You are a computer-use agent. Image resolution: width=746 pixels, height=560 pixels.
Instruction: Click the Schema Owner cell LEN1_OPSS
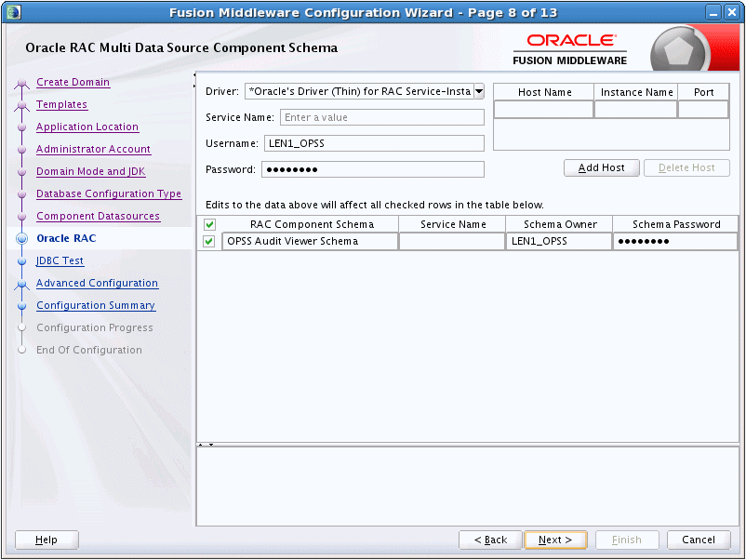click(x=559, y=241)
